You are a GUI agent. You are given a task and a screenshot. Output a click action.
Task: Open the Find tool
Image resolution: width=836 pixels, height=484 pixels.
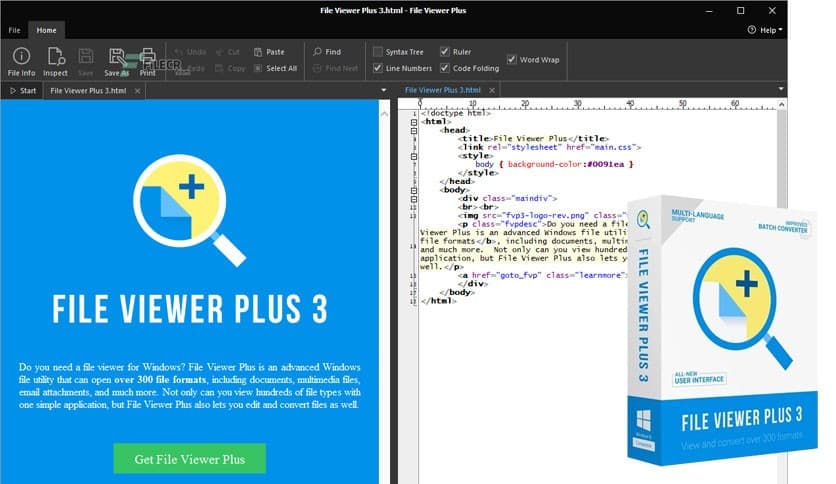tap(327, 51)
